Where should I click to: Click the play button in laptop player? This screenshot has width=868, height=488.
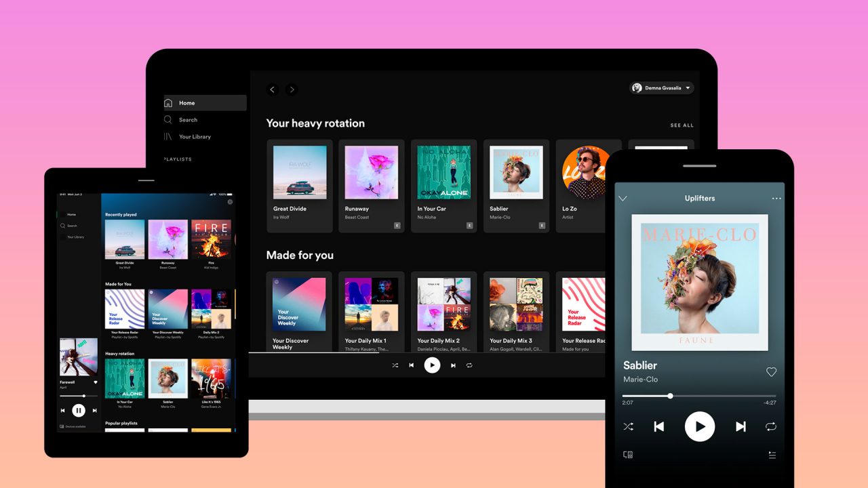pos(432,365)
